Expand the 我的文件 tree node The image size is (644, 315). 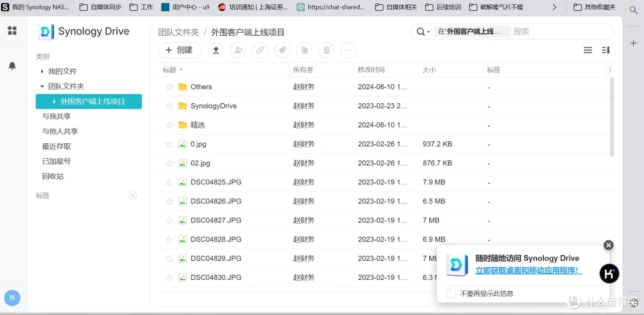pyautogui.click(x=42, y=72)
